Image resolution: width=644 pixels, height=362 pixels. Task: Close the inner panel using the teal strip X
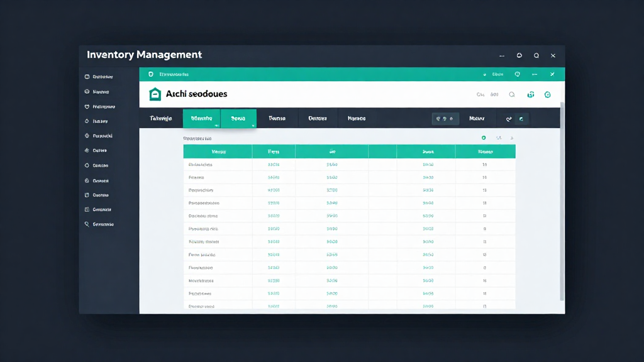[552, 74]
